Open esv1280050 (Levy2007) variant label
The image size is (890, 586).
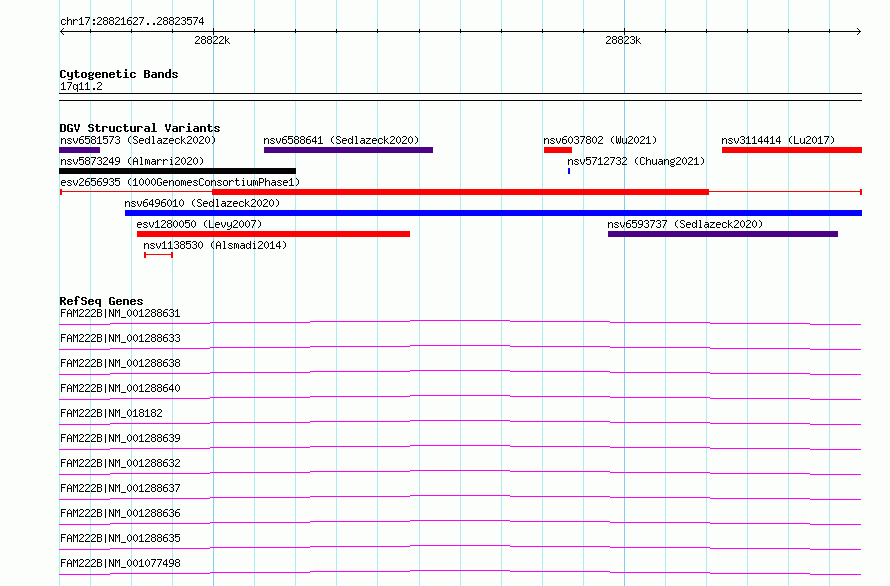(x=199, y=224)
